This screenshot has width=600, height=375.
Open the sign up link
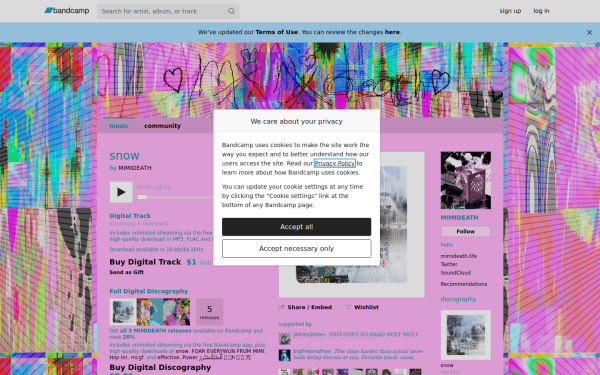coord(510,11)
